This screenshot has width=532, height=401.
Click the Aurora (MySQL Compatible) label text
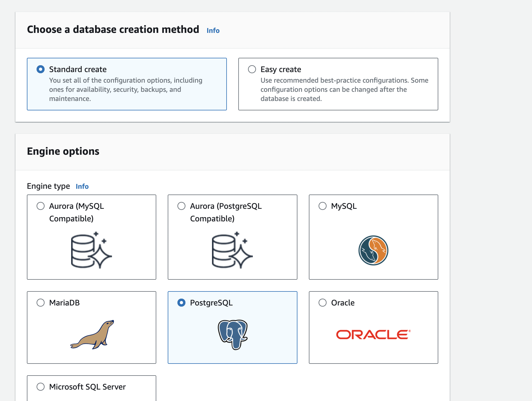click(x=77, y=212)
